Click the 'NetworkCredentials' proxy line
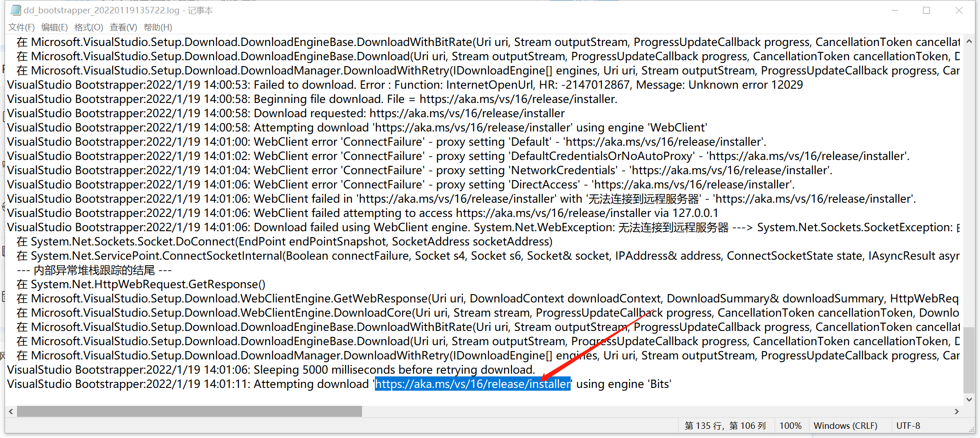The height and width of the screenshot is (438, 980). pyautogui.click(x=420, y=170)
